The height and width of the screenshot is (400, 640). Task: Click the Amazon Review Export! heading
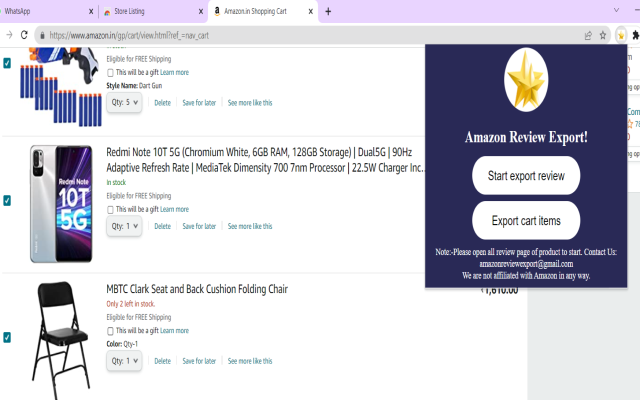click(526, 137)
